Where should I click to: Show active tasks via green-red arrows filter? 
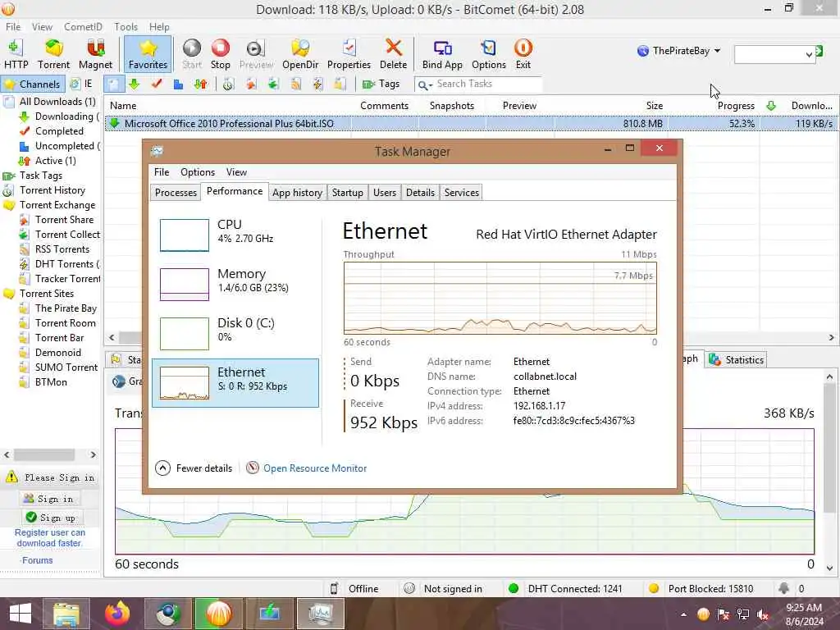click(x=201, y=84)
